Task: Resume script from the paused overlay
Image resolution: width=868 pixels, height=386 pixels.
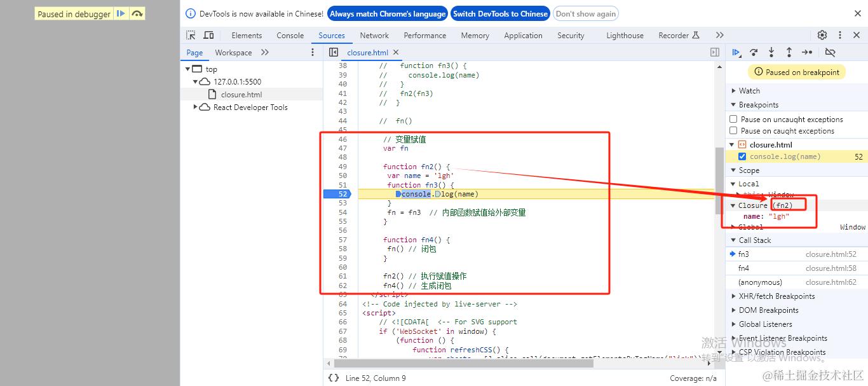Action: point(121,13)
